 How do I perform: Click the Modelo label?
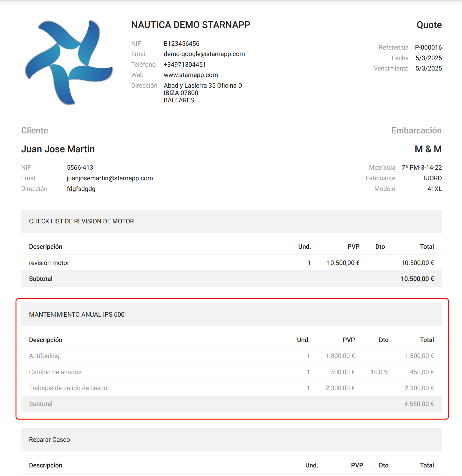point(385,189)
